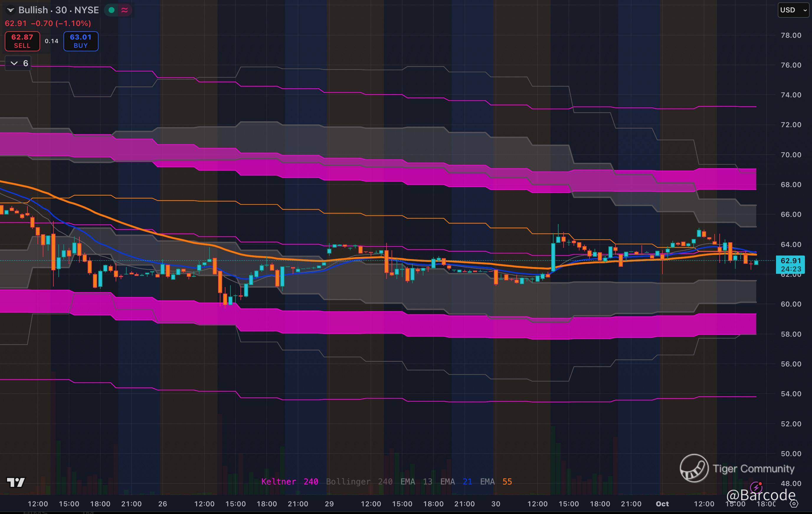Screen dimensions: 812x514
Task: Click the Bollinger 240 indicator label
Action: click(359, 482)
